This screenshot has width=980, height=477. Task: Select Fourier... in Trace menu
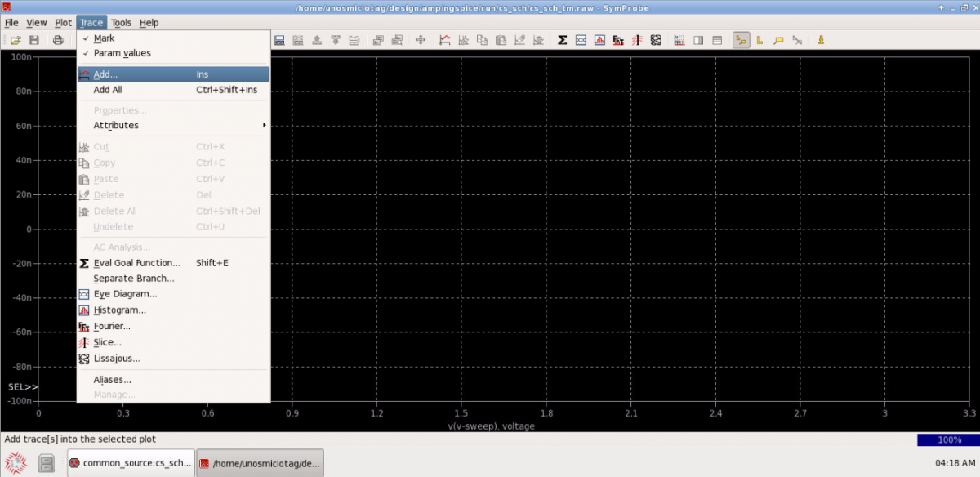[x=173, y=326]
